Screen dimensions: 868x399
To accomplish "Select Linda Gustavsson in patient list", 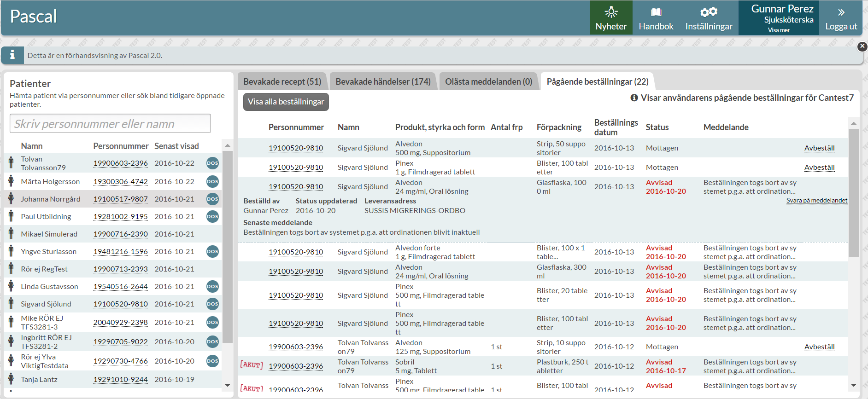I will [x=49, y=287].
